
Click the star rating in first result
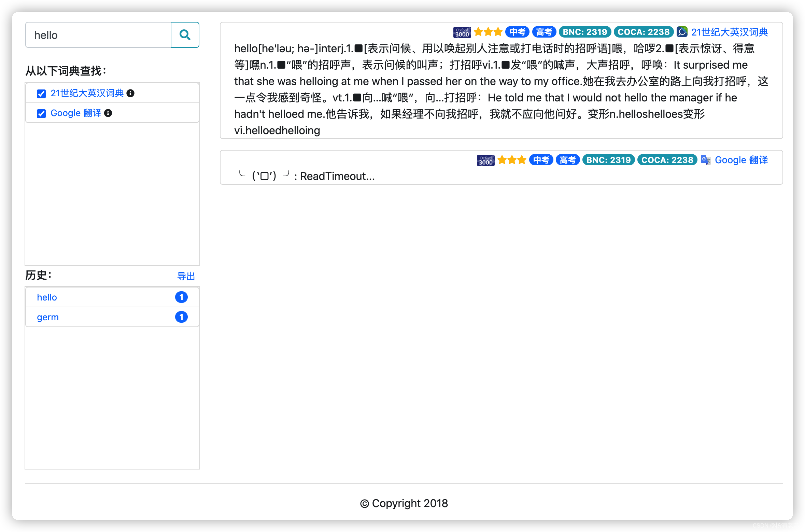[488, 32]
